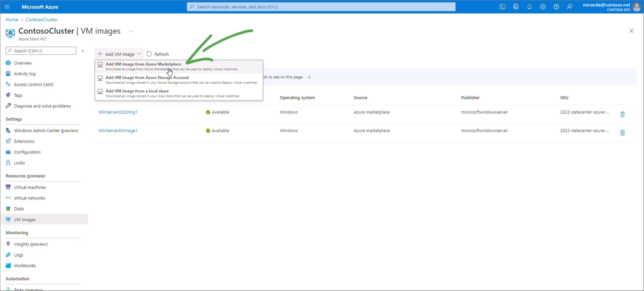Image resolution: width=644 pixels, height=291 pixels.
Task: Click the Refresh toolbar button
Action: 157,54
